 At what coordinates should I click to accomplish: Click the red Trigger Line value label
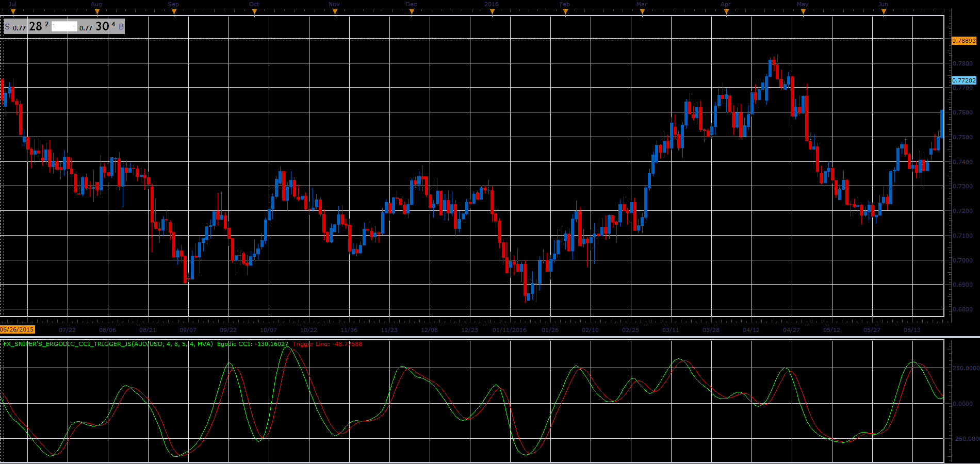pos(328,344)
